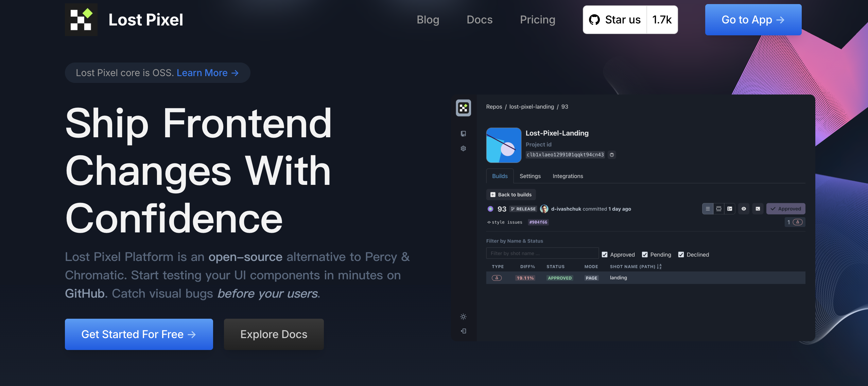Open the lost-pixel-landing breadcrumb

point(532,107)
